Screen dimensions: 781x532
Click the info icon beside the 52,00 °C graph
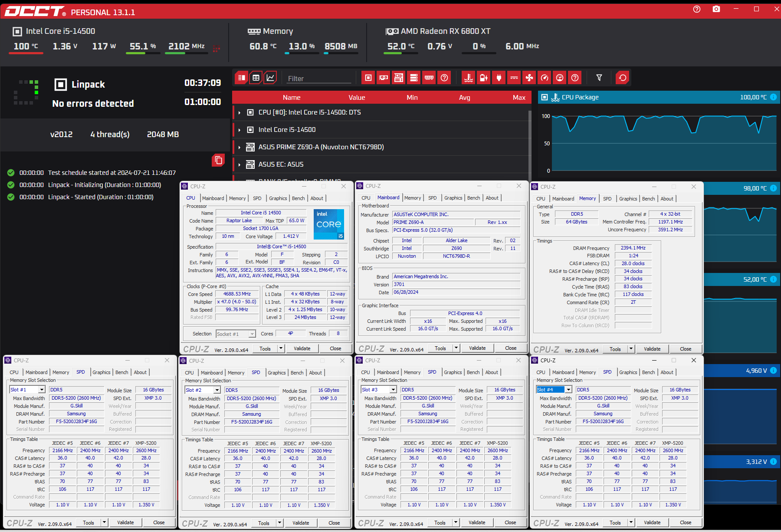pos(773,279)
